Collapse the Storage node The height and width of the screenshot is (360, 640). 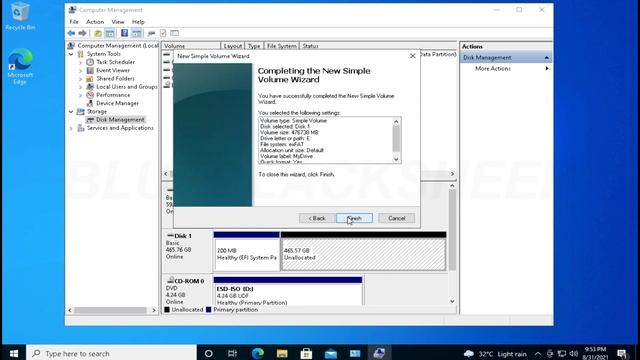click(x=71, y=111)
